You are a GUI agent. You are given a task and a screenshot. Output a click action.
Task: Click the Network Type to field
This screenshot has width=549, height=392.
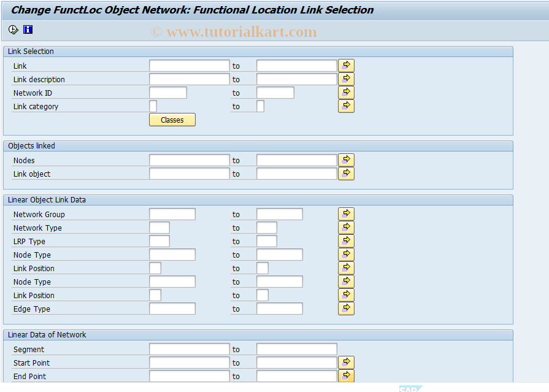point(267,228)
